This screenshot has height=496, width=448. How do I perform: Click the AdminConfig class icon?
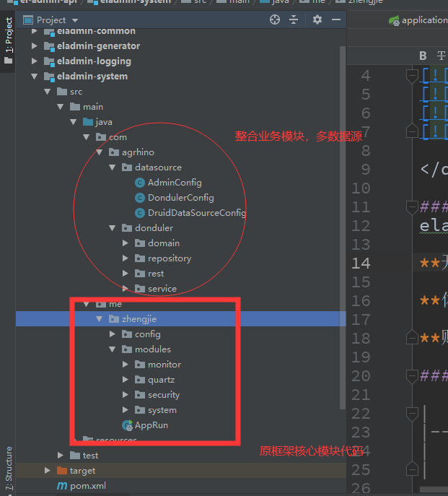[140, 183]
